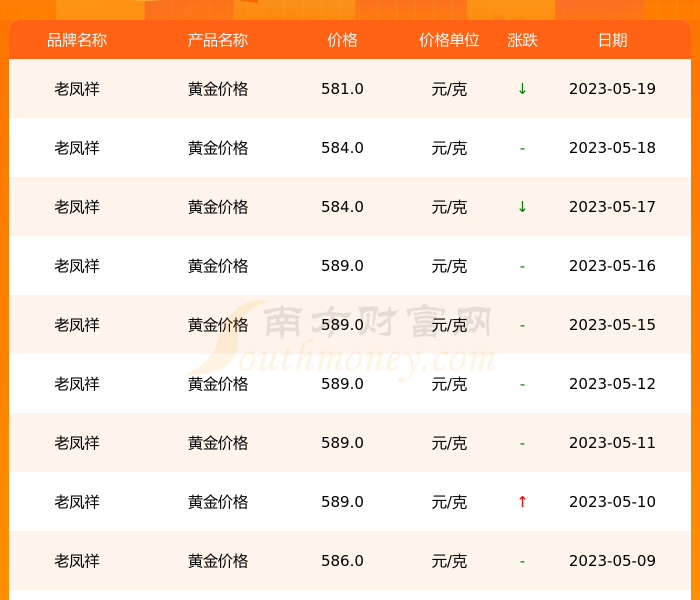Click the red up arrow for 2023-05-10
This screenshot has height=600, width=700.
click(x=522, y=502)
